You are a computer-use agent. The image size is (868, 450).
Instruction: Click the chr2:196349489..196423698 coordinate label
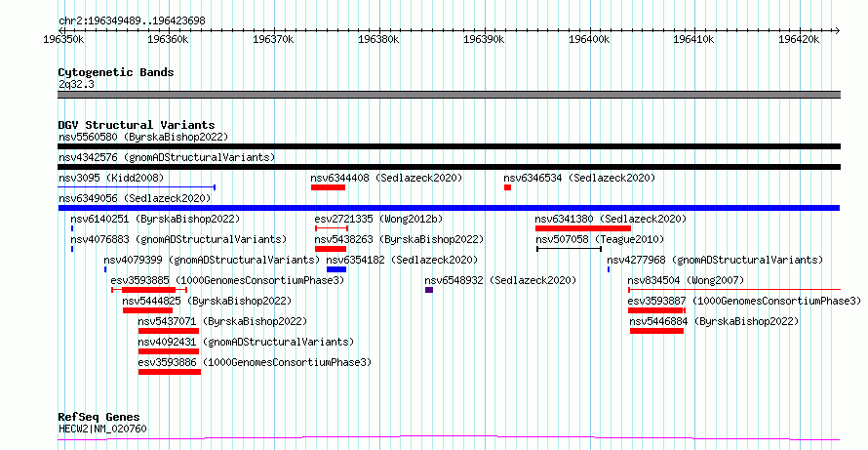point(132,20)
